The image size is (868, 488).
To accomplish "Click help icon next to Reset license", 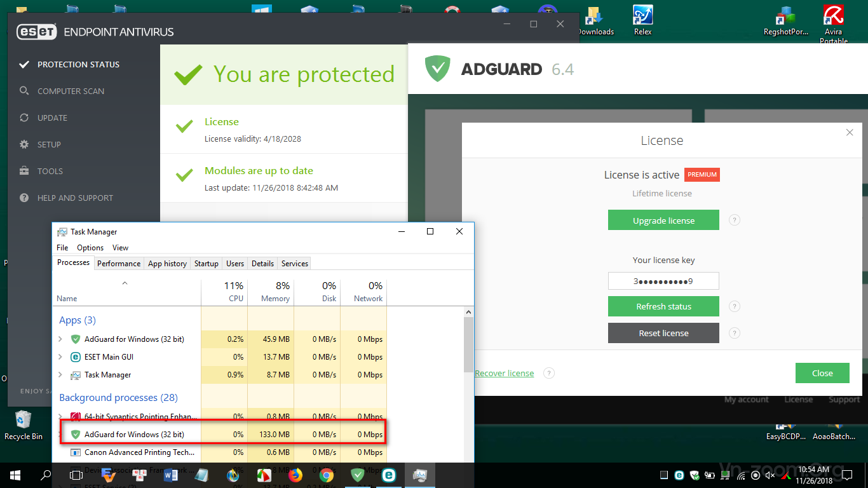I will [x=734, y=333].
